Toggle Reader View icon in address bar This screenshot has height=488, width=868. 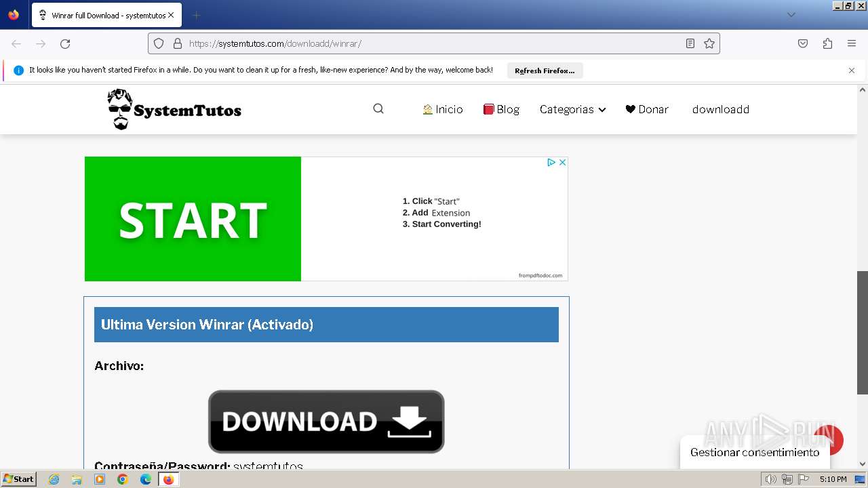coord(690,43)
